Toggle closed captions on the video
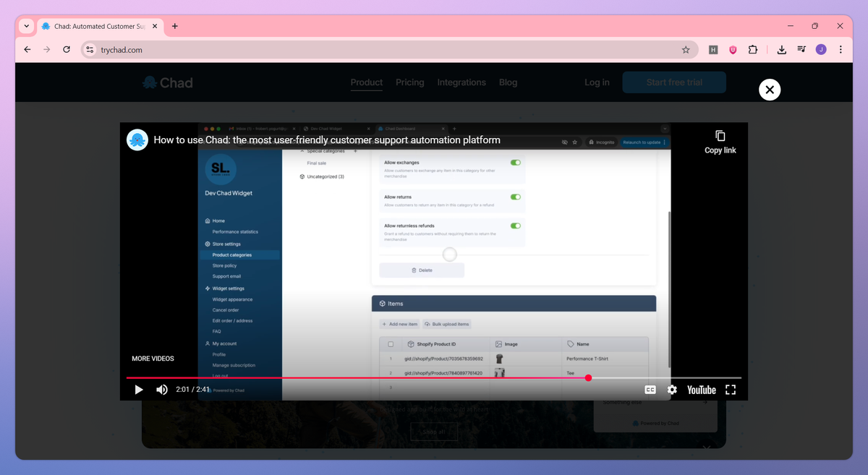The image size is (868, 475). pos(650,390)
